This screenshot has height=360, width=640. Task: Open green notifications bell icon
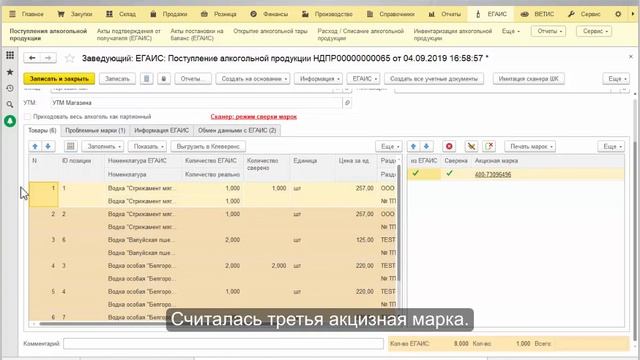pyautogui.click(x=10, y=121)
